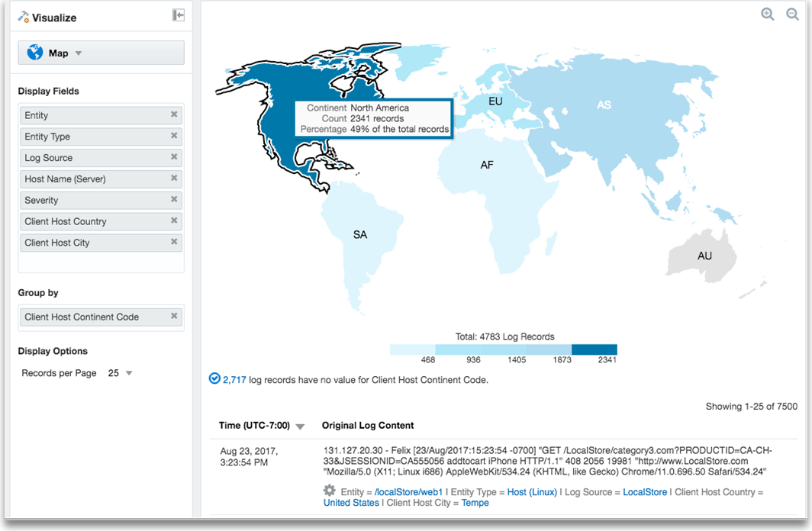
Task: Collapse the Visualize panel
Action: (179, 15)
